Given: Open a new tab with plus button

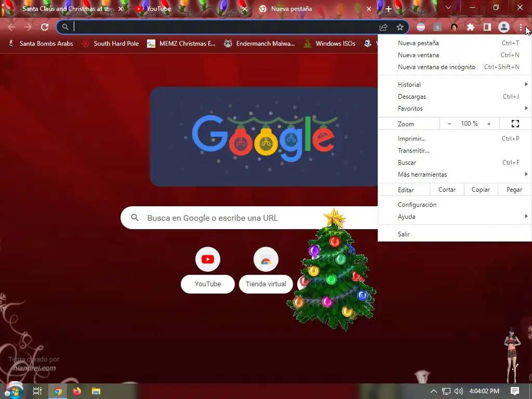Looking at the screenshot, I should pyautogui.click(x=389, y=9).
